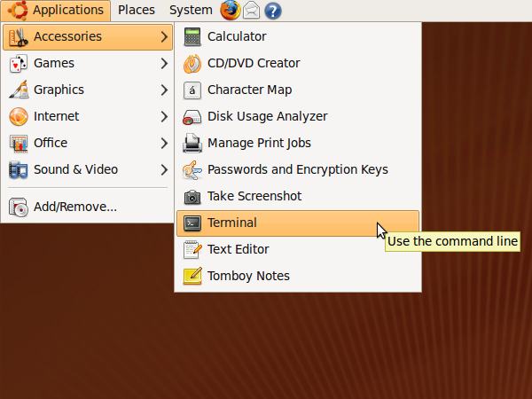Open the blue Help question mark icon

coord(273,11)
